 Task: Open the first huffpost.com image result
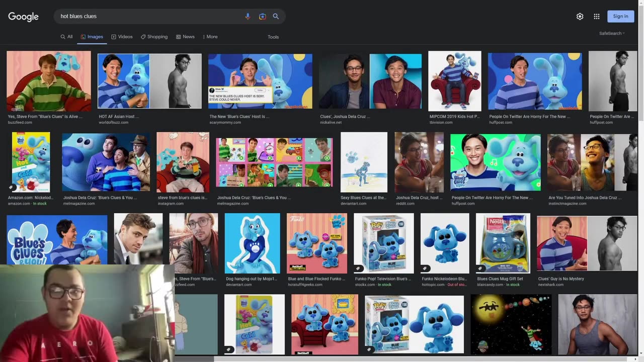point(535,81)
